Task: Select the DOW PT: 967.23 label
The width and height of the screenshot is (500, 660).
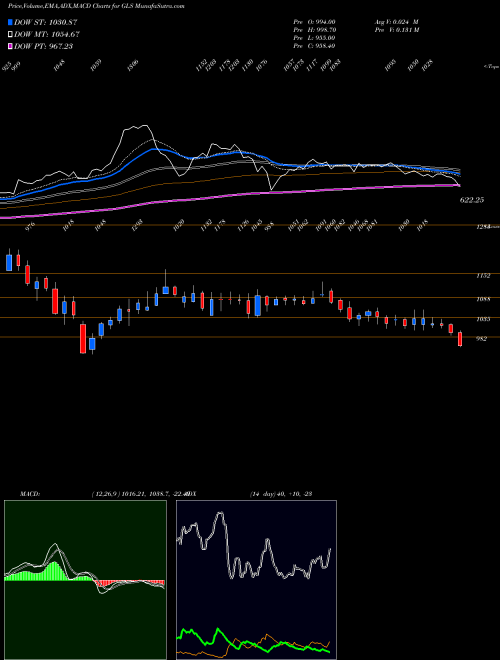Action: pos(43,46)
